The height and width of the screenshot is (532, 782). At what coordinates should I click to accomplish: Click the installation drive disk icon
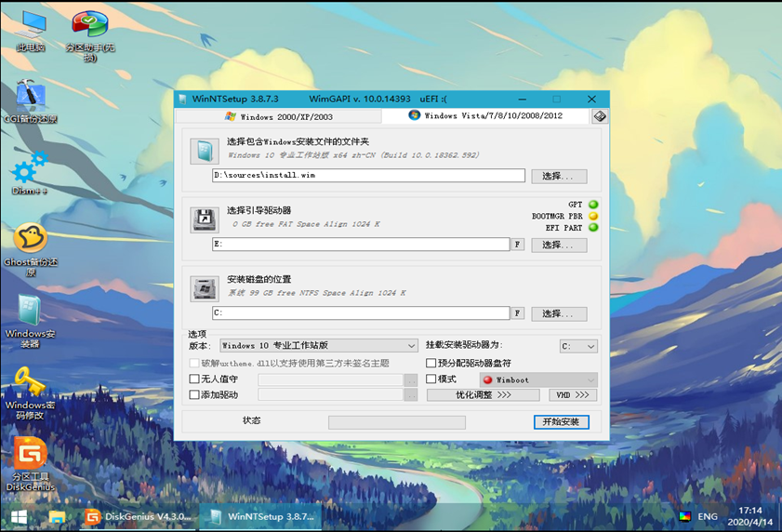[x=205, y=289]
